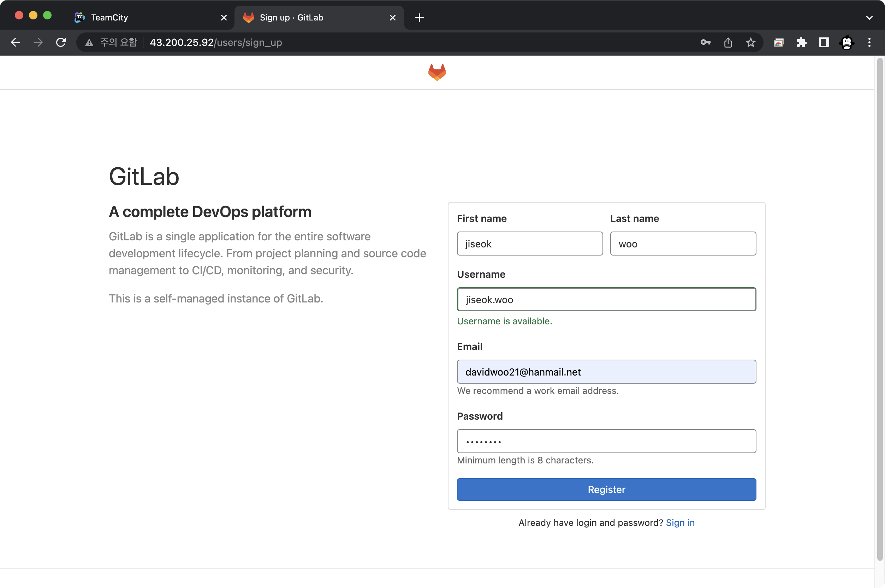Click the large GitLab heading

click(x=144, y=176)
